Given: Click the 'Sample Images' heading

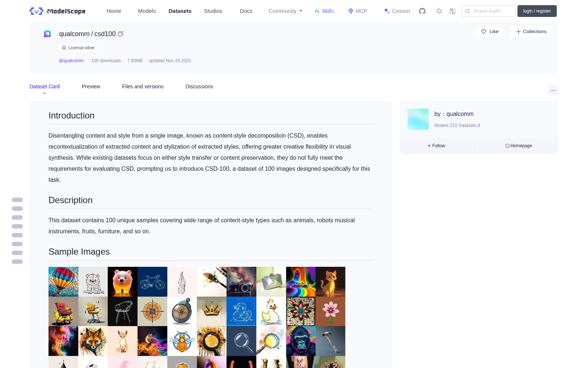Looking at the screenshot, I should (79, 252).
